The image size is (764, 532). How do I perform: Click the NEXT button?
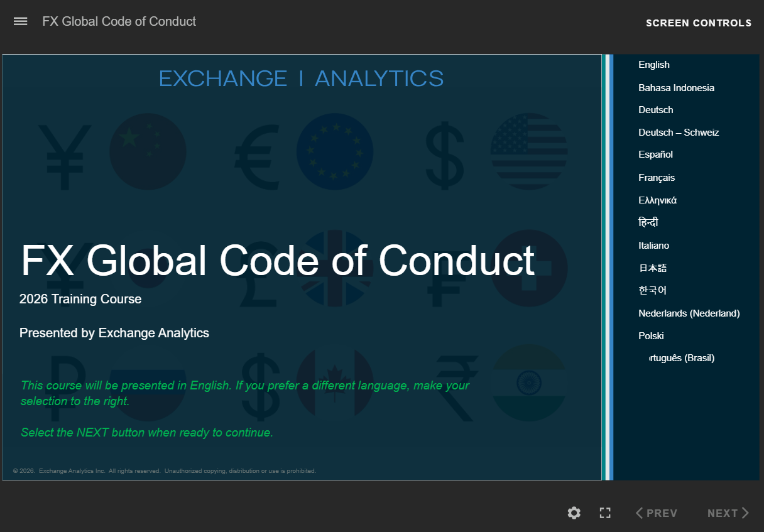(x=728, y=513)
